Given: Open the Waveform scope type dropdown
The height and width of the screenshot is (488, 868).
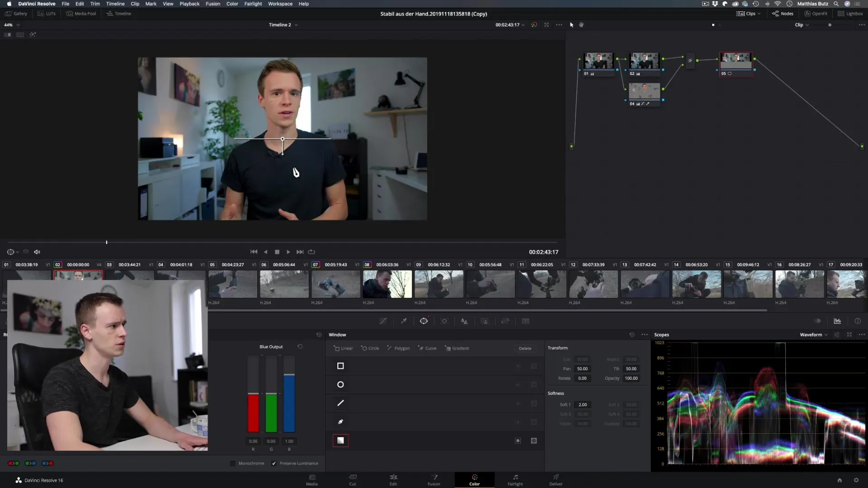Looking at the screenshot, I should [814, 335].
